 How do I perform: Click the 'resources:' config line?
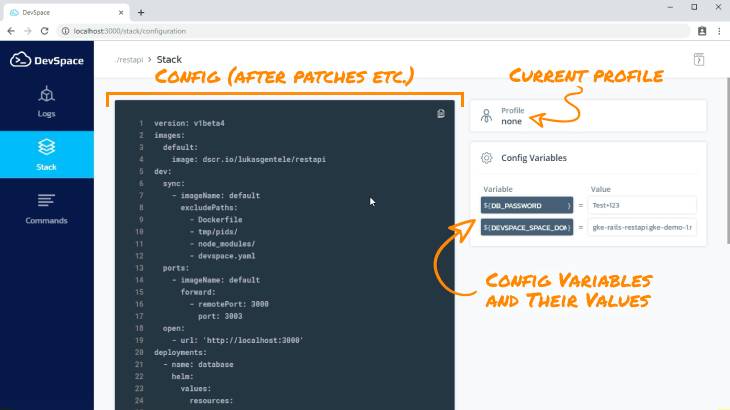coord(211,401)
